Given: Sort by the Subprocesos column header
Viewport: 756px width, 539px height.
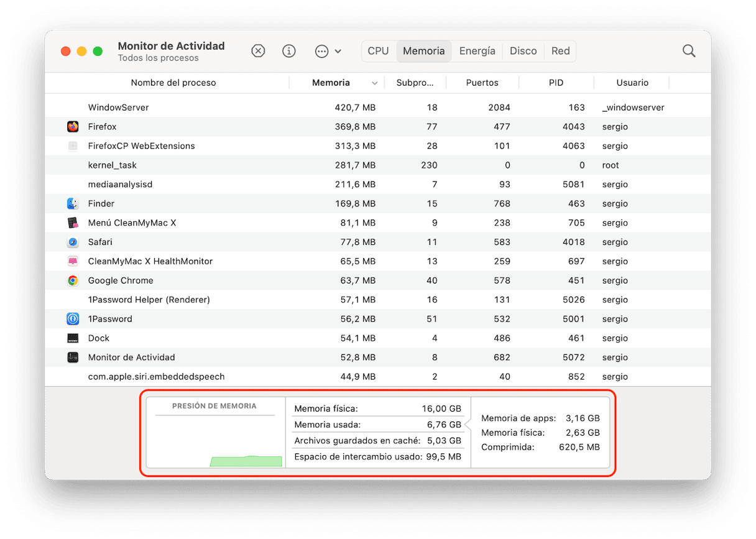Looking at the screenshot, I should [415, 83].
